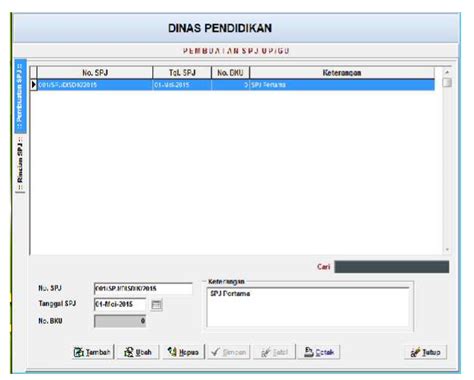Click the Batal button
Viewport: 474px width, 380px height.
pyautogui.click(x=274, y=352)
